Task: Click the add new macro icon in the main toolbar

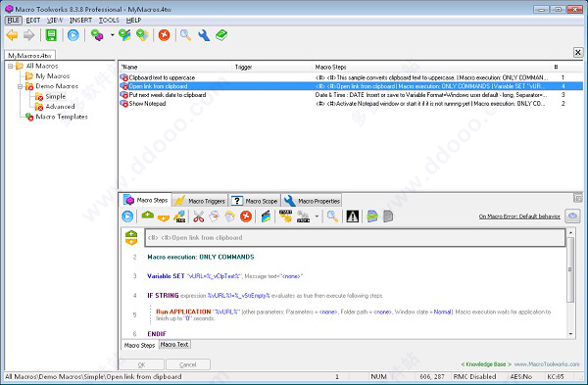Action: pos(97,35)
